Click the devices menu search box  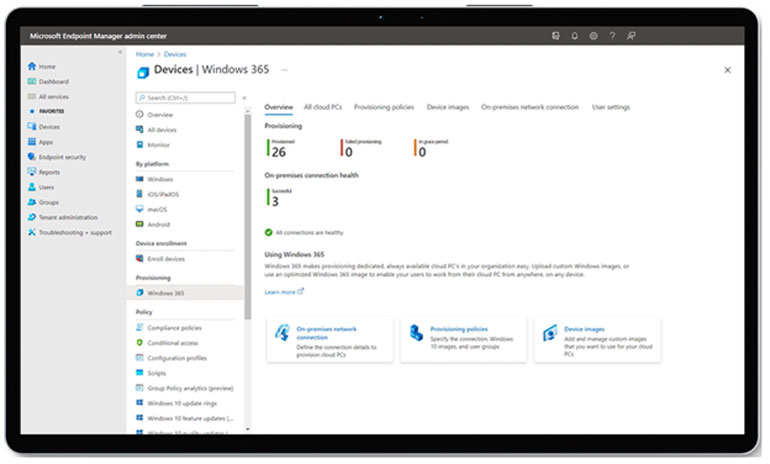click(185, 98)
